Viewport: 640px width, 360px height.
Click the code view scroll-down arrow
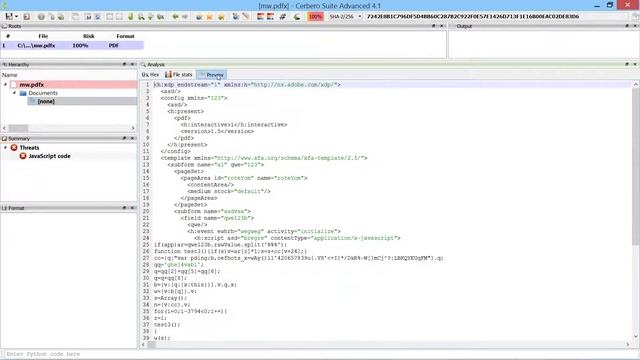pos(636,337)
